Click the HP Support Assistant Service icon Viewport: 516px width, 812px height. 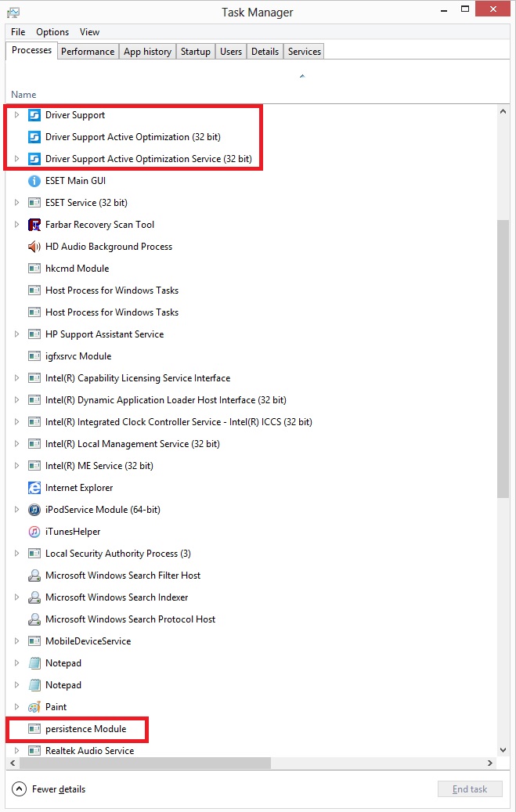pyautogui.click(x=34, y=334)
